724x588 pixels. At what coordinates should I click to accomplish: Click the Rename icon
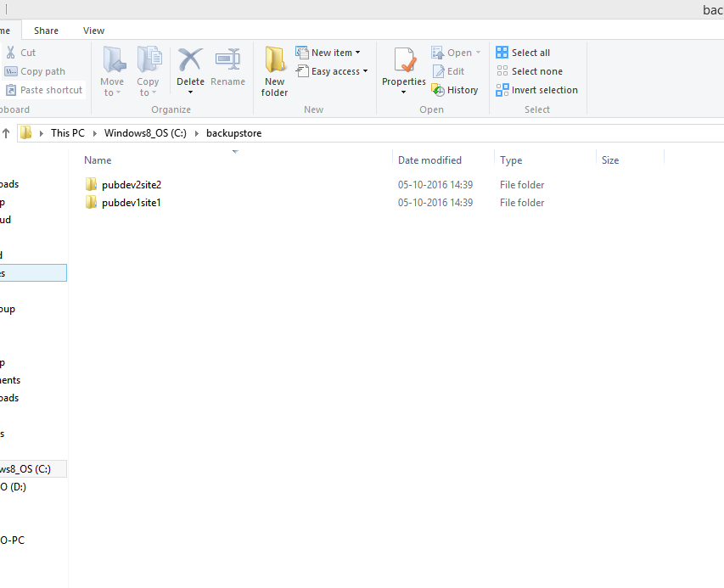click(227, 66)
